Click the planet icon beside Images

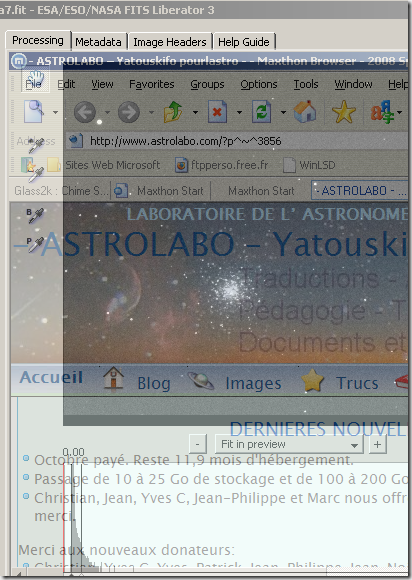[201, 381]
